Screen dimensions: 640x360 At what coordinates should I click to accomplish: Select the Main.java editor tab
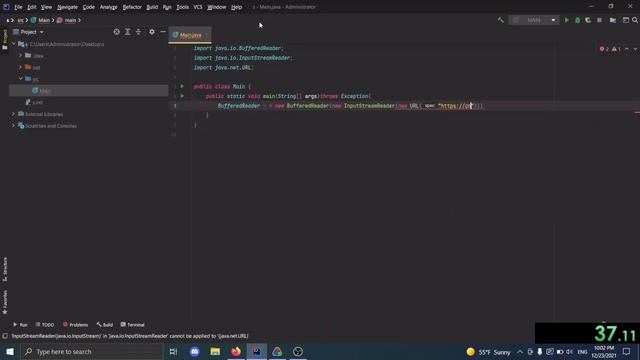click(190, 35)
